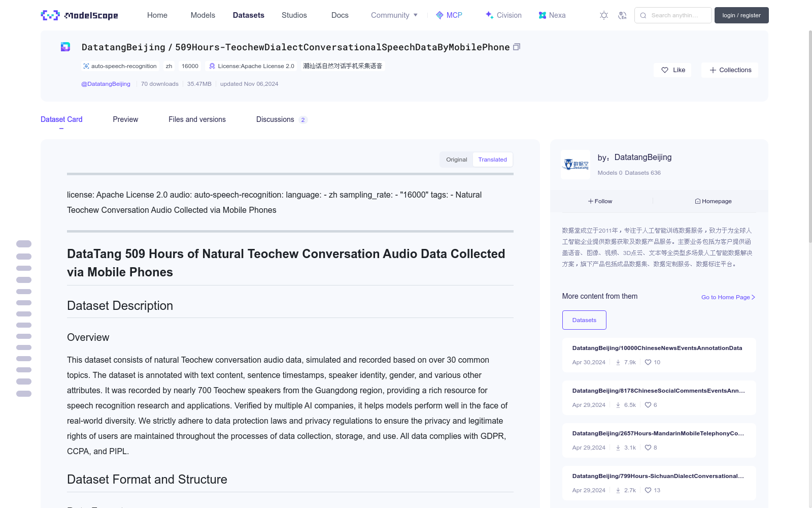
Task: Open the Docs nav item
Action: [x=340, y=15]
